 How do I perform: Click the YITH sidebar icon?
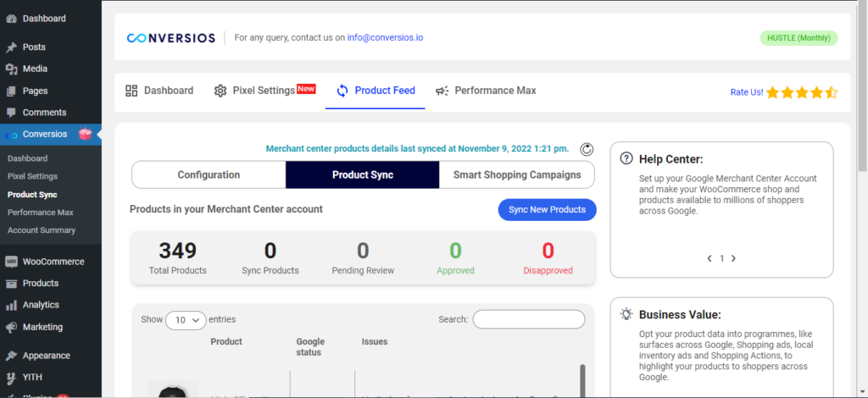pos(11,378)
